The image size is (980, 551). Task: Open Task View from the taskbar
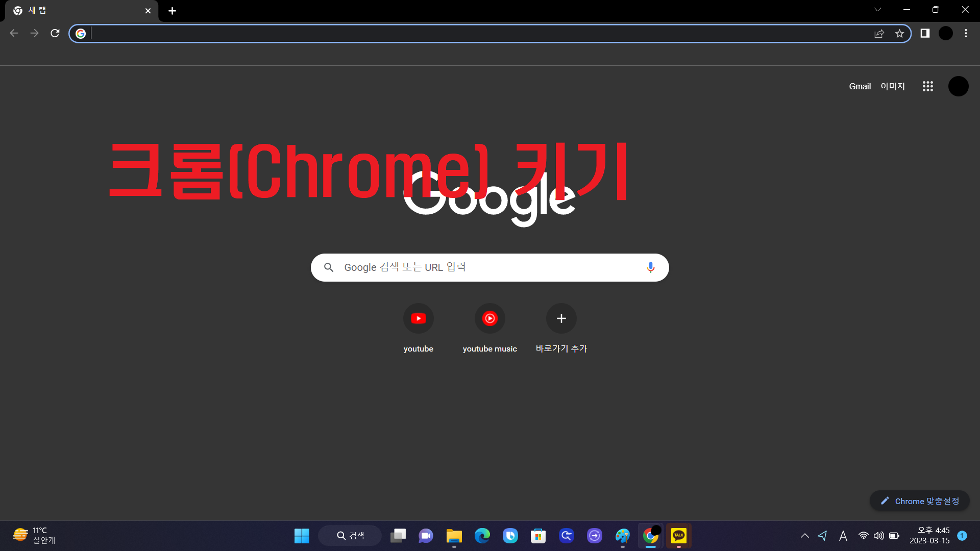click(398, 536)
